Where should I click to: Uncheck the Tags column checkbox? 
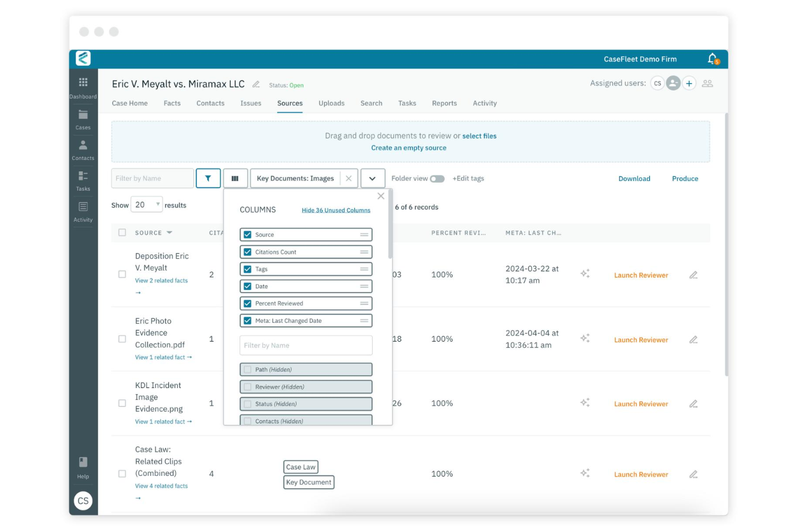click(247, 269)
